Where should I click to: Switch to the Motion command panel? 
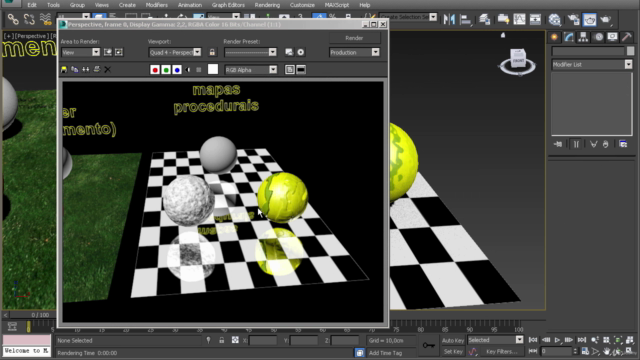[598, 37]
